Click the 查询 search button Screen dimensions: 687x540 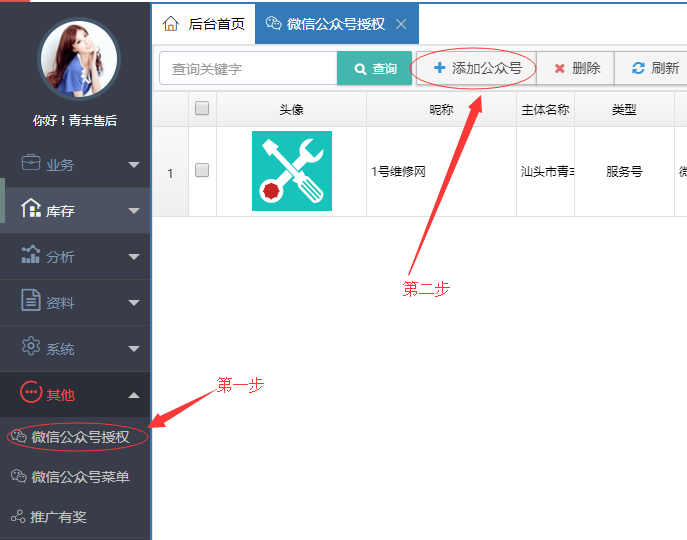375,68
